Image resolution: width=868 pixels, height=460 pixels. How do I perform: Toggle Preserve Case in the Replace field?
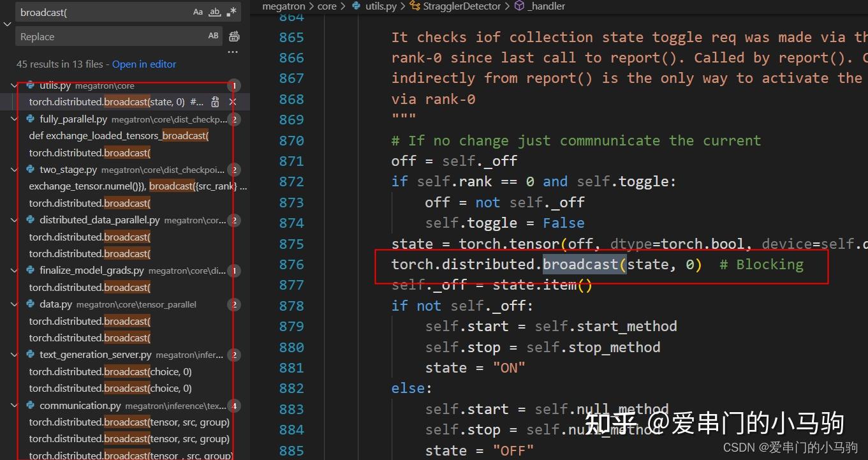tap(212, 36)
